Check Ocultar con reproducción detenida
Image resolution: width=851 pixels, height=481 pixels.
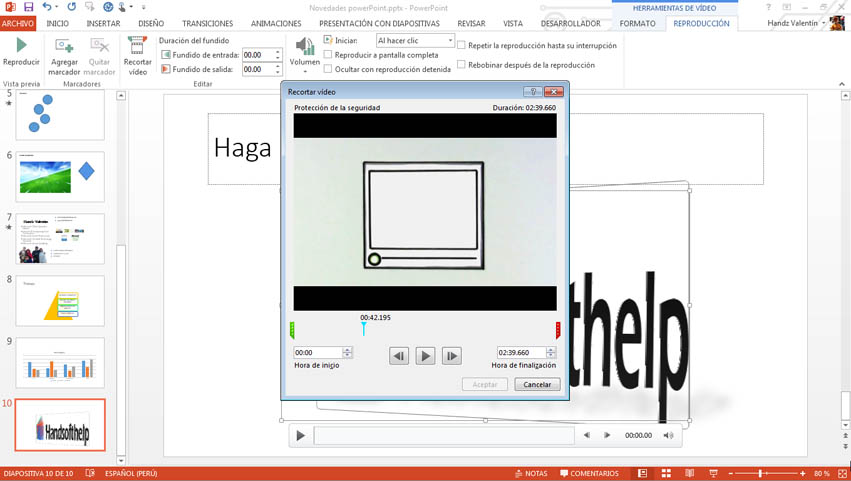pos(328,69)
